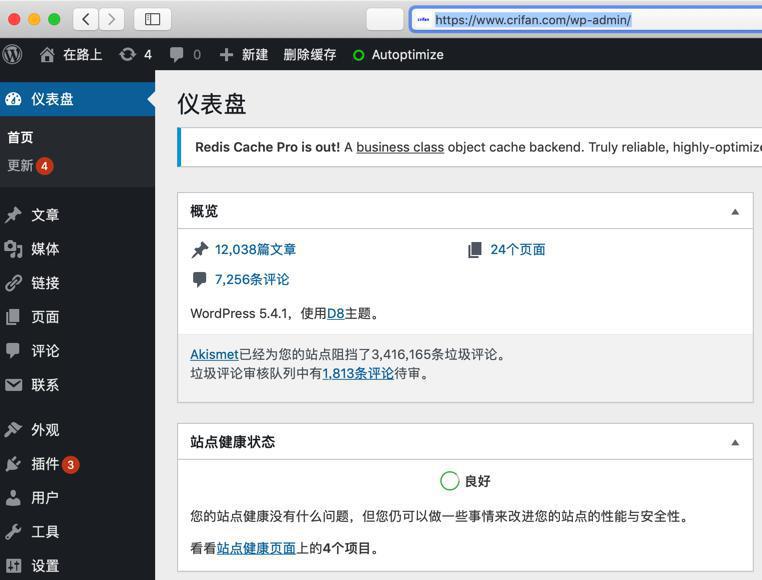Click the chain link icon beside 链接
The image size is (762, 580).
(14, 282)
